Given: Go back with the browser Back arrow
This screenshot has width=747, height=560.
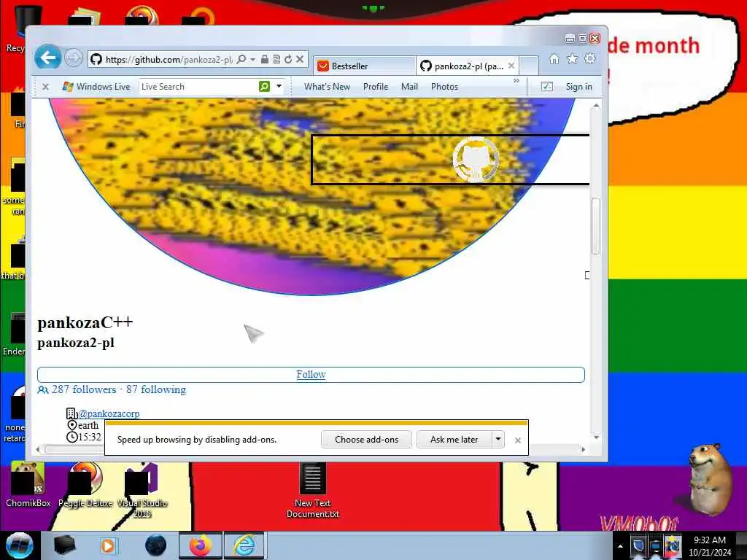Looking at the screenshot, I should pos(47,58).
